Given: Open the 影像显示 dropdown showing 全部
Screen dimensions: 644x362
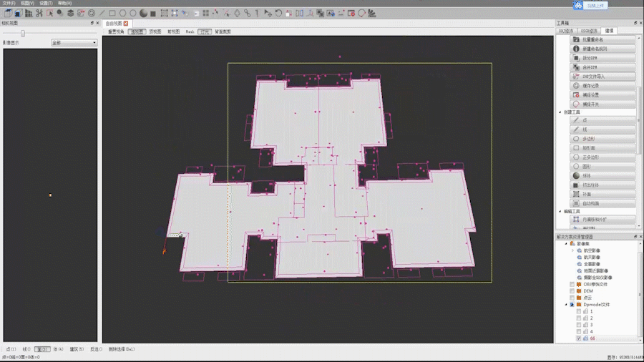Looking at the screenshot, I should coord(74,43).
